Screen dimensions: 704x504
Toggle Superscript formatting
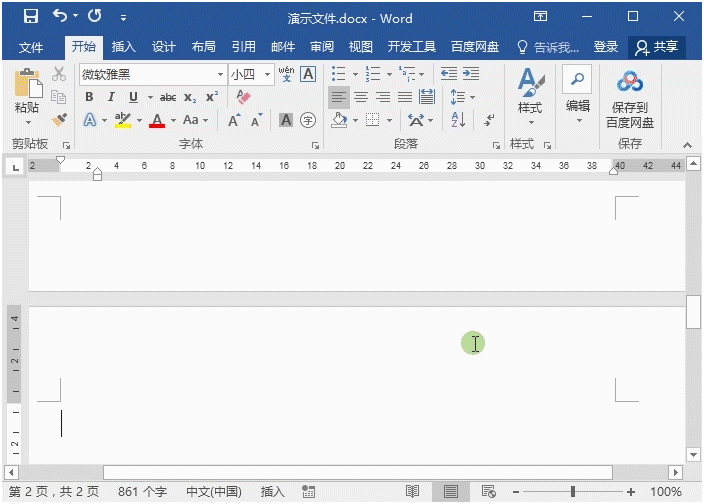[212, 96]
